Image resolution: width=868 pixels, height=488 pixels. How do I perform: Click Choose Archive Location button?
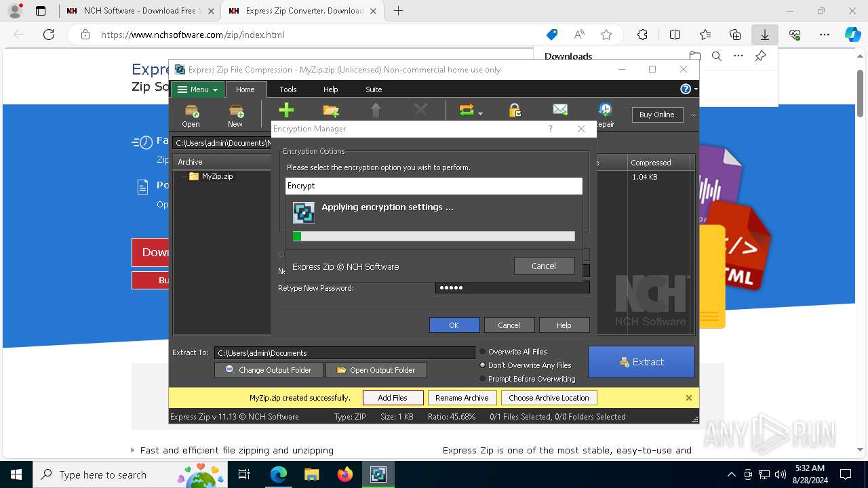click(x=549, y=398)
